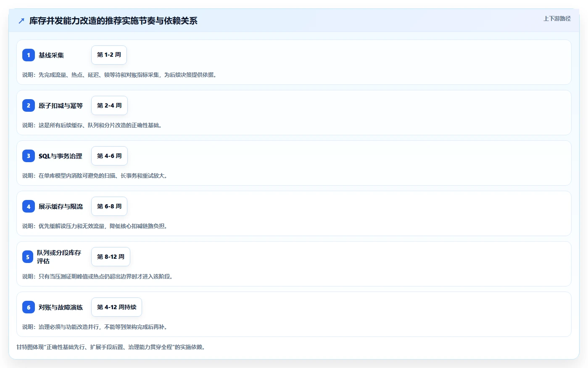Select the 展示缓存与限流 step title
Image resolution: width=588 pixels, height=368 pixels.
pos(61,206)
